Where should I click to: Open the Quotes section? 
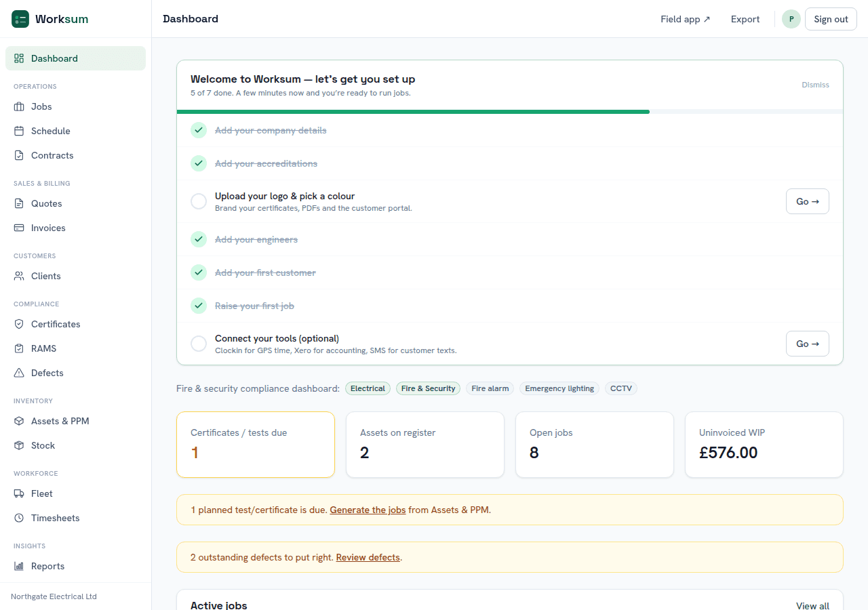pos(75,203)
